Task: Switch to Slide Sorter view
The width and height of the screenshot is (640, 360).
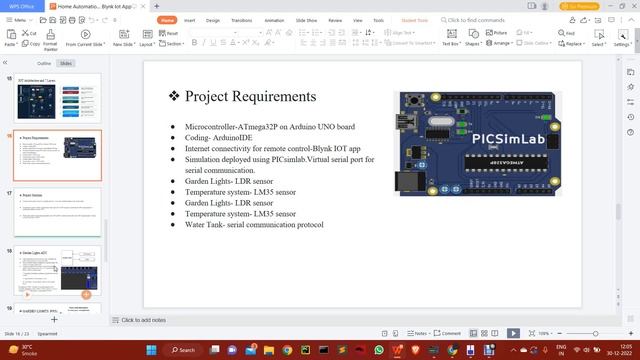Action: 484,333
